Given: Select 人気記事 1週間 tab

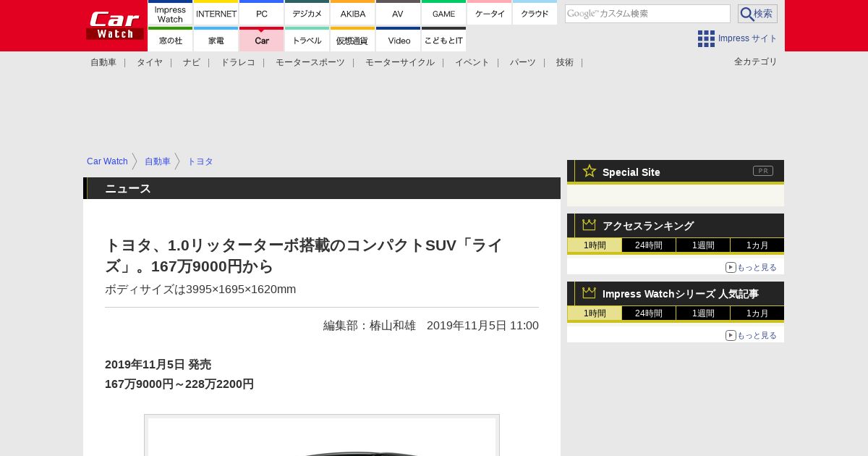Looking at the screenshot, I should [703, 313].
